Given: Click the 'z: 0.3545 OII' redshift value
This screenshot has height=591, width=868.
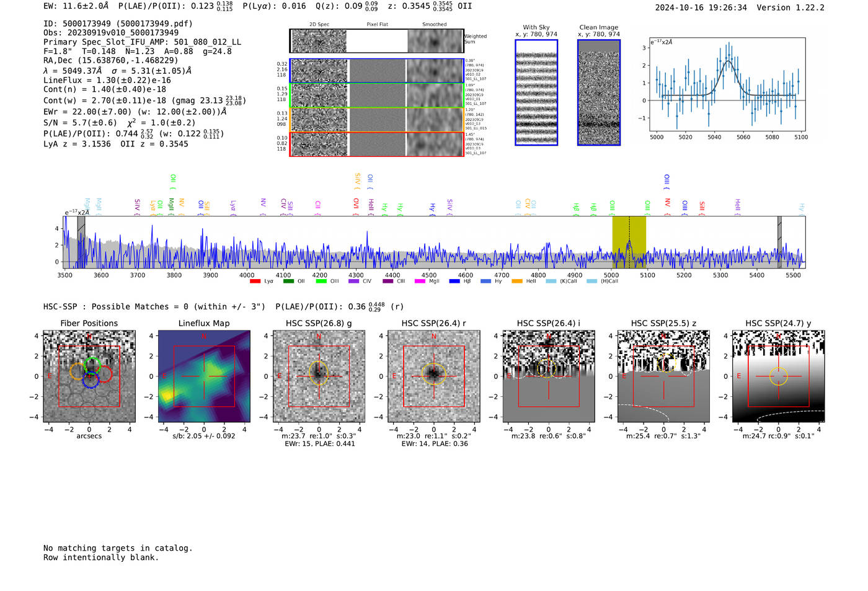Looking at the screenshot, I should pos(430,6).
